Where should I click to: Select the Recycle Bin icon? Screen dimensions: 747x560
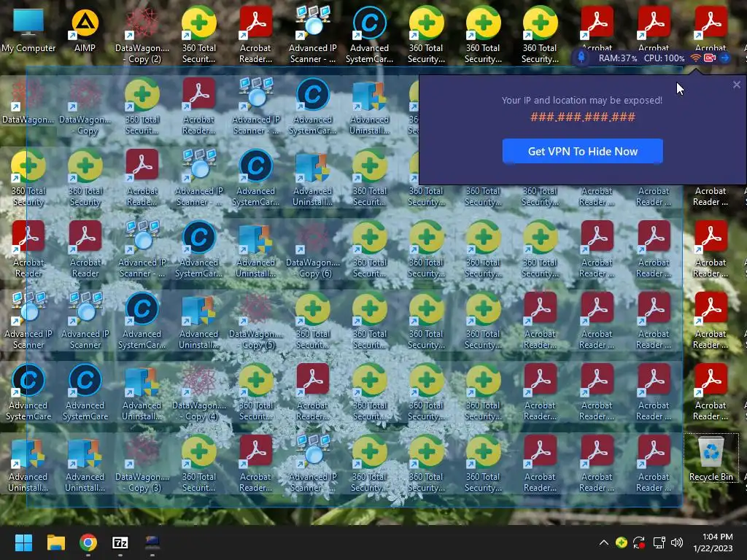point(711,458)
